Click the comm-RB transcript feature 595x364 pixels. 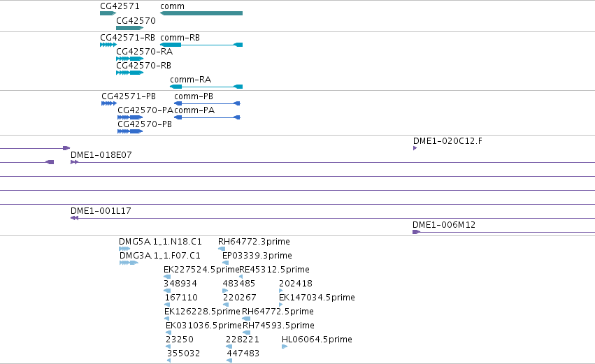[201, 45]
